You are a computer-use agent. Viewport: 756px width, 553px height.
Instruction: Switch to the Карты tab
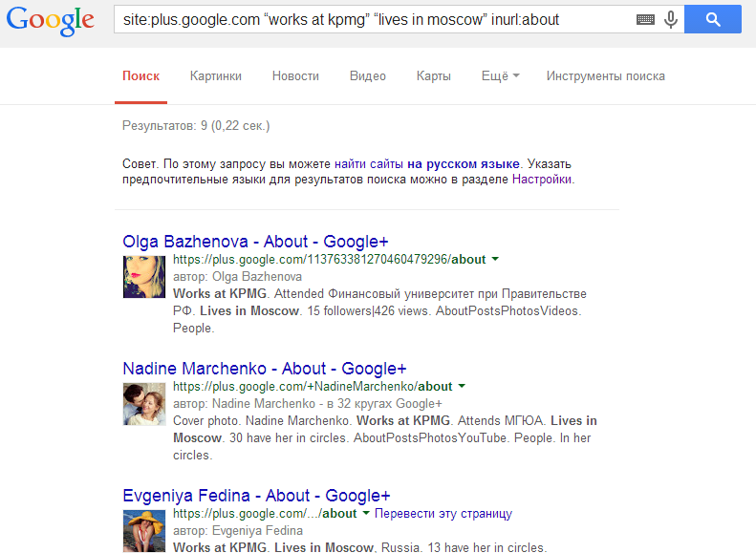[434, 76]
